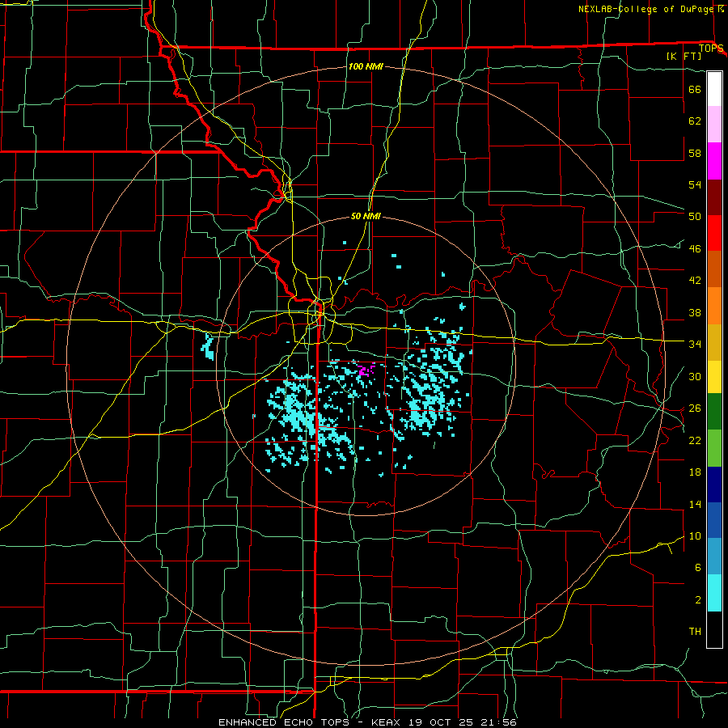Click the black TH threshold legend swatch

click(x=714, y=629)
